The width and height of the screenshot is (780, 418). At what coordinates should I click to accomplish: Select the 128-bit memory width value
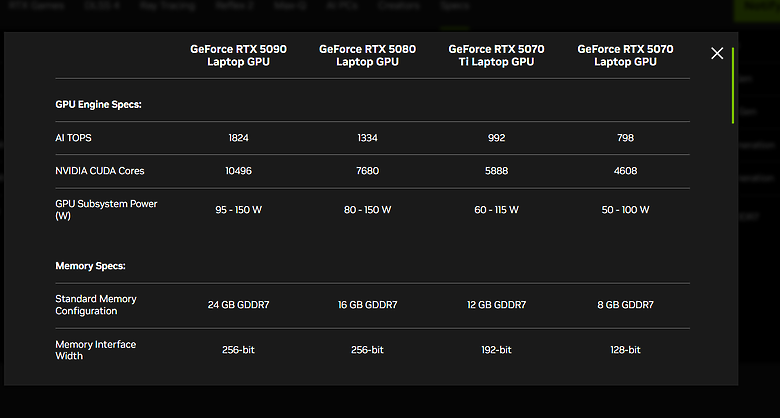tap(625, 350)
